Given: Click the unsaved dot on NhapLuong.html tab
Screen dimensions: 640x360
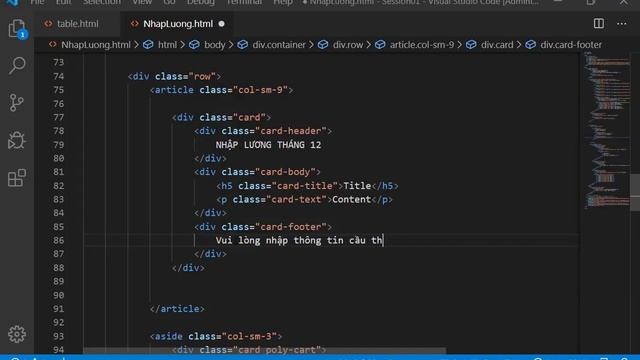Looking at the screenshot, I should [x=222, y=24].
